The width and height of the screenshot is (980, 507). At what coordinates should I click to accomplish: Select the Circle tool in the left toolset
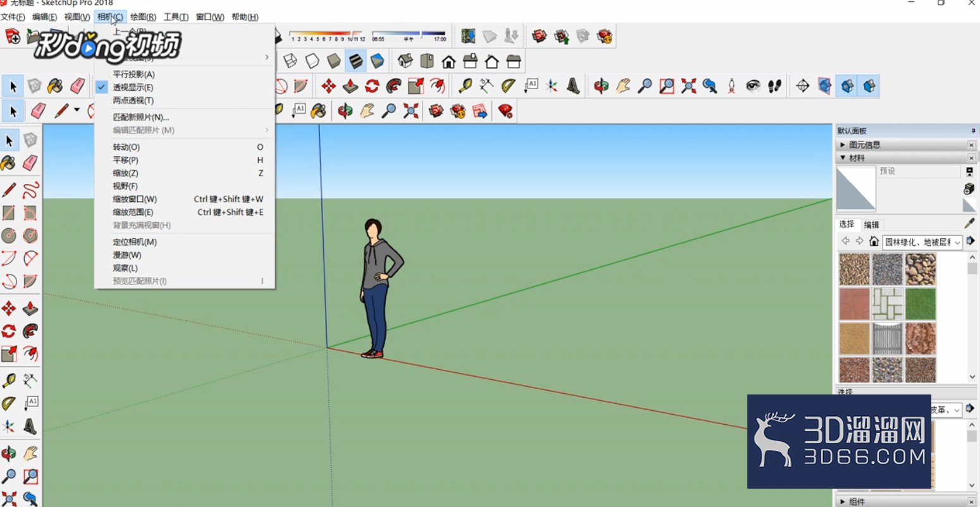click(9, 236)
